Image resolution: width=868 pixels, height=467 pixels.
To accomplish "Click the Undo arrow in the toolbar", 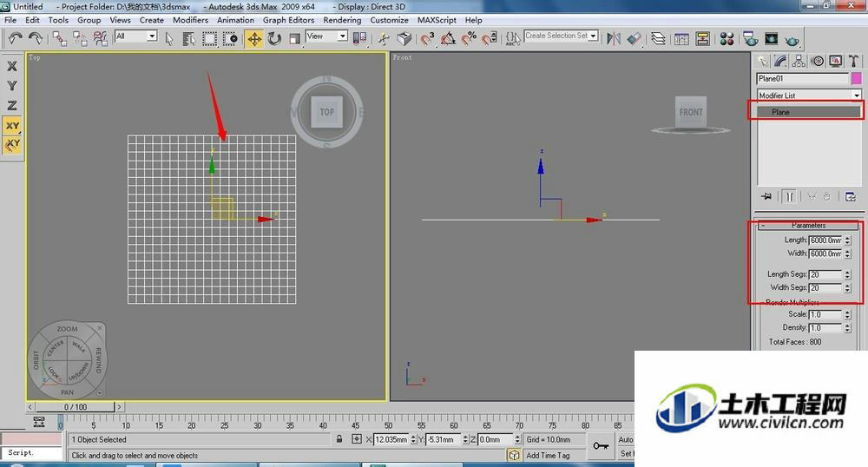I will tap(16, 38).
